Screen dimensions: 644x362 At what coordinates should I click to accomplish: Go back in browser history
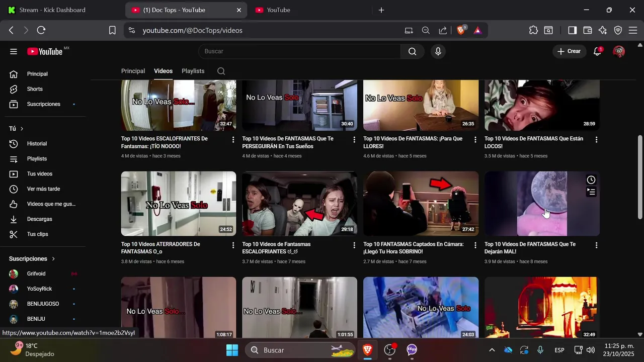[11, 30]
